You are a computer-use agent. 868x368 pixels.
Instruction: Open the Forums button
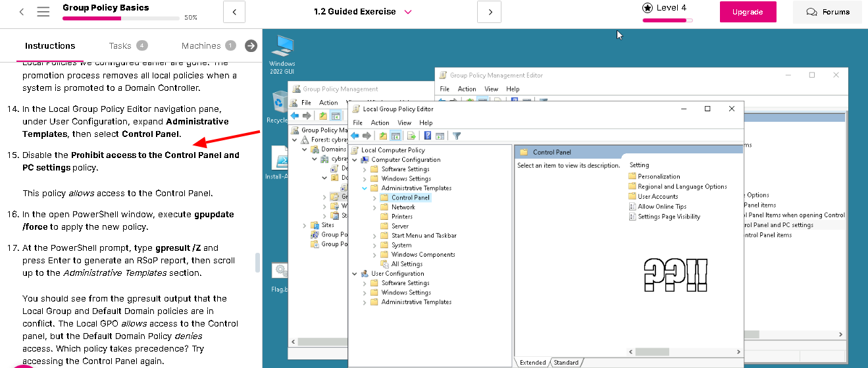[827, 12]
